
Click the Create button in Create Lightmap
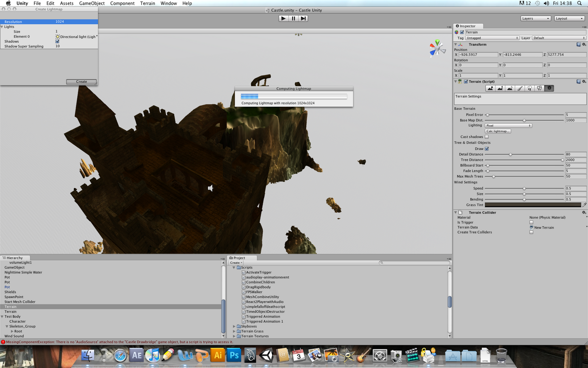tap(82, 82)
